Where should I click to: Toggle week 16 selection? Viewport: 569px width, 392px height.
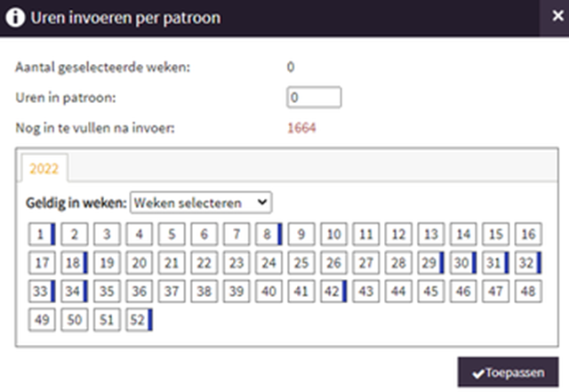click(527, 235)
